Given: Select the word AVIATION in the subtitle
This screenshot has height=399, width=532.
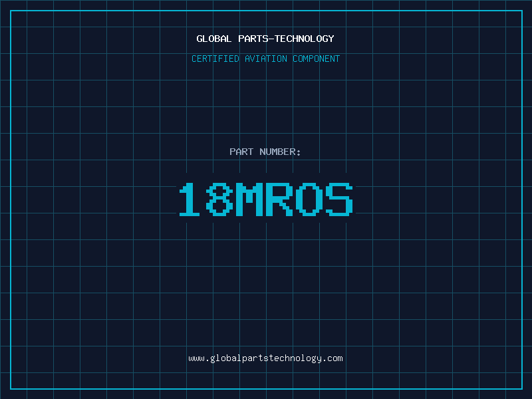Looking at the screenshot, I should click(x=266, y=59).
